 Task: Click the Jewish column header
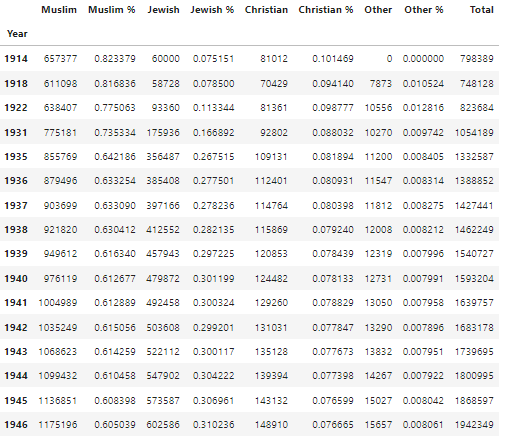tap(163, 10)
